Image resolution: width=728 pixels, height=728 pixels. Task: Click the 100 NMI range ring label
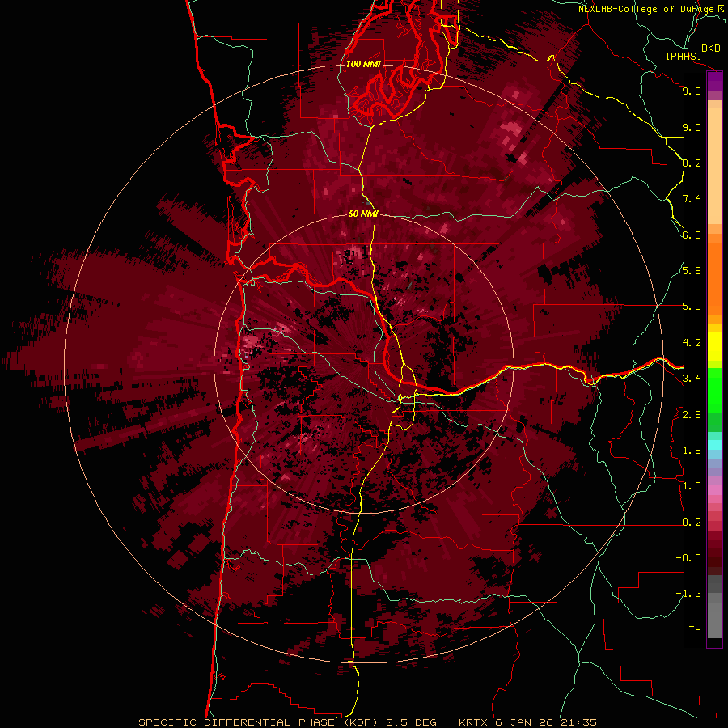click(x=363, y=64)
